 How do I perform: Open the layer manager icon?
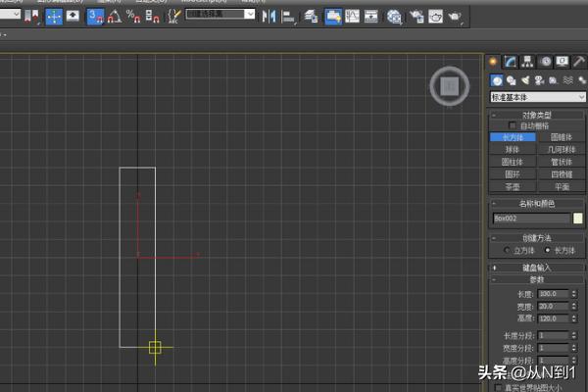(x=311, y=17)
